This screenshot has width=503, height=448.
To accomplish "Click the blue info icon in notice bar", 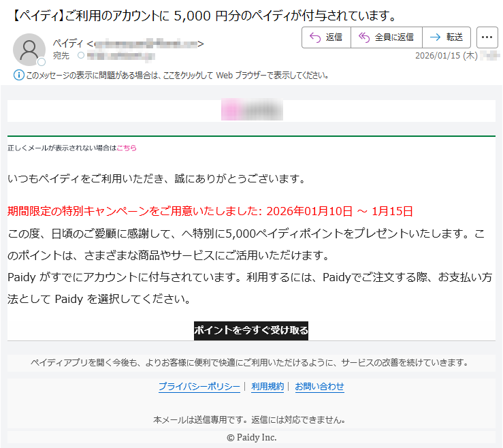I will point(18,75).
